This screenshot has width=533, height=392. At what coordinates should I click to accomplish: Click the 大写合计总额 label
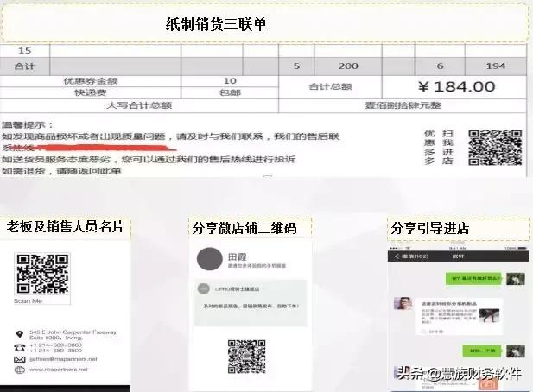coord(139,105)
